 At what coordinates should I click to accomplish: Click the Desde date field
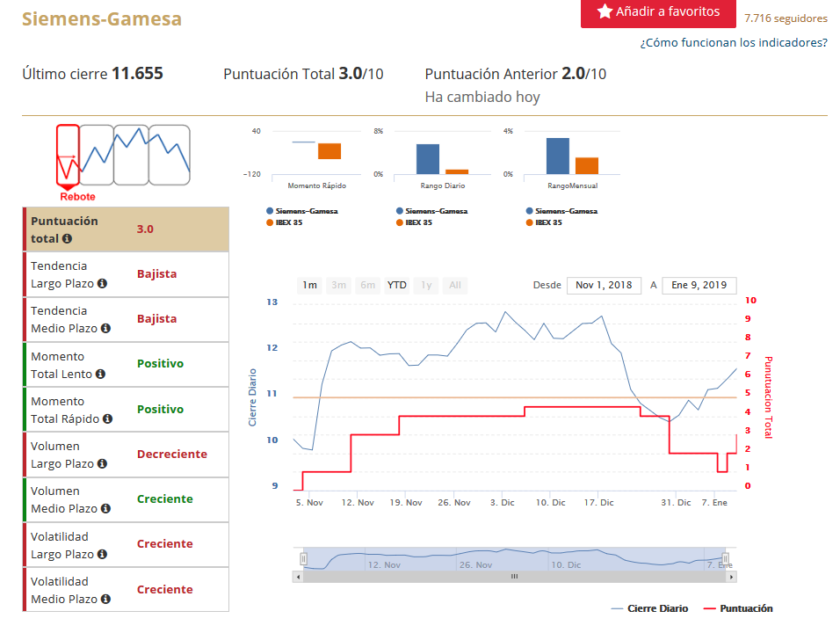click(x=604, y=285)
